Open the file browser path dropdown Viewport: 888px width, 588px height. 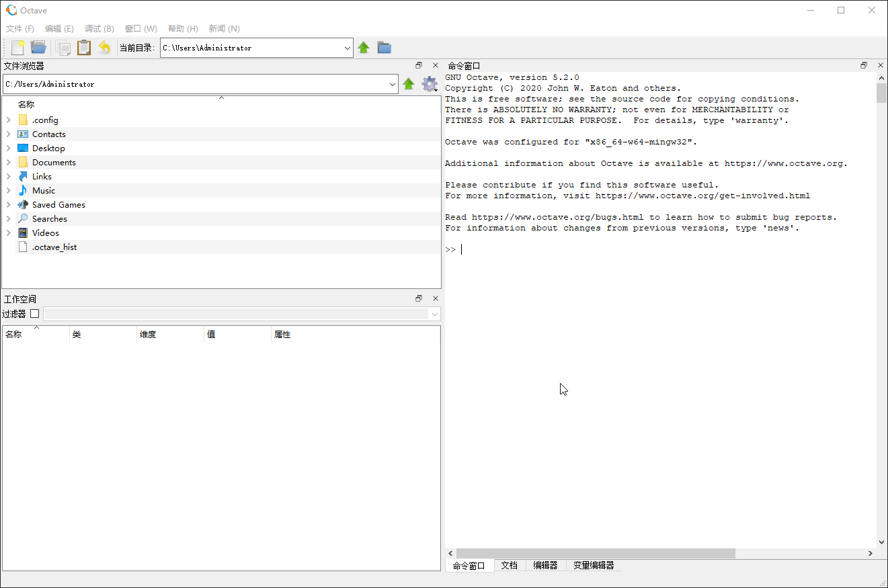(393, 85)
